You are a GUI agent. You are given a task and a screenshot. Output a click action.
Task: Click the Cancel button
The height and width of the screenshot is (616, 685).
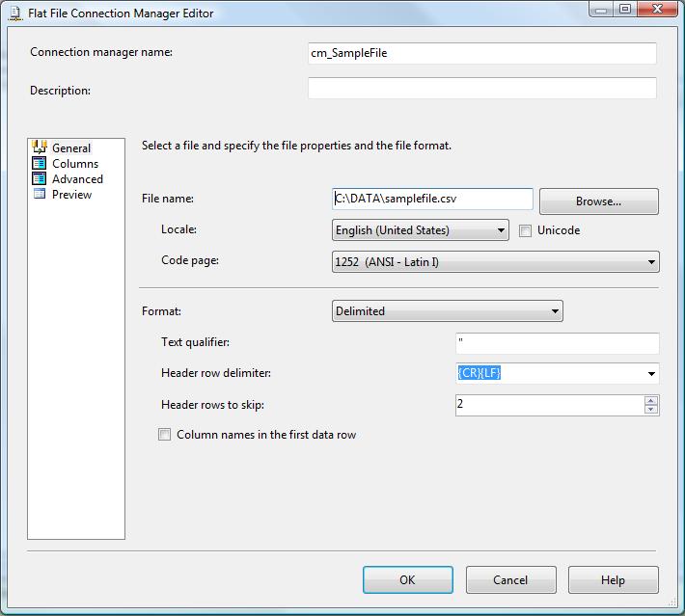(510, 579)
